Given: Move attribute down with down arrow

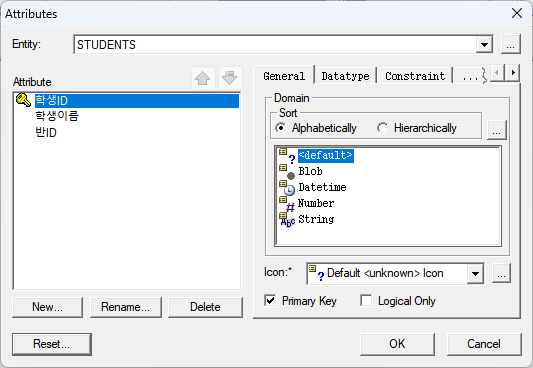Looking at the screenshot, I should coord(230,78).
